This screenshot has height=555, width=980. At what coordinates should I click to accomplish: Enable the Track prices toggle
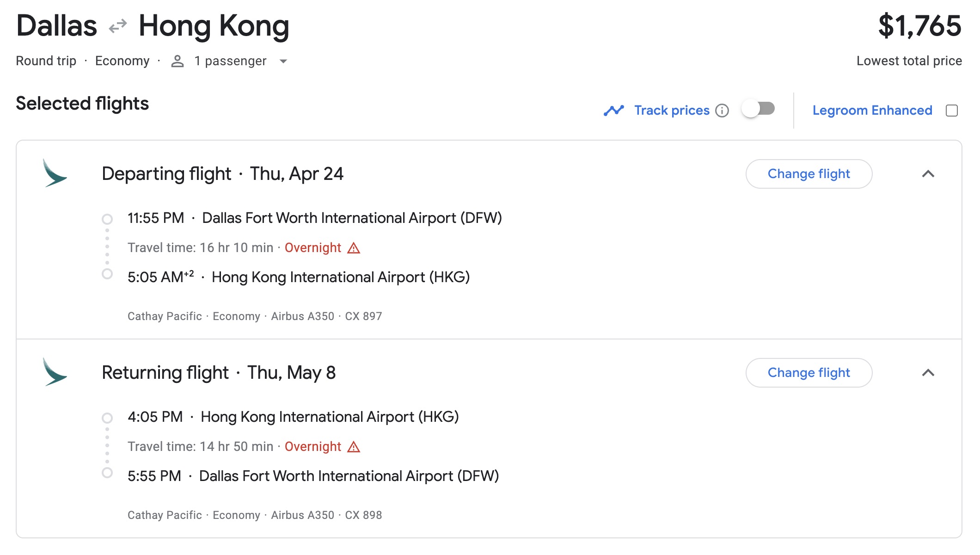point(758,109)
